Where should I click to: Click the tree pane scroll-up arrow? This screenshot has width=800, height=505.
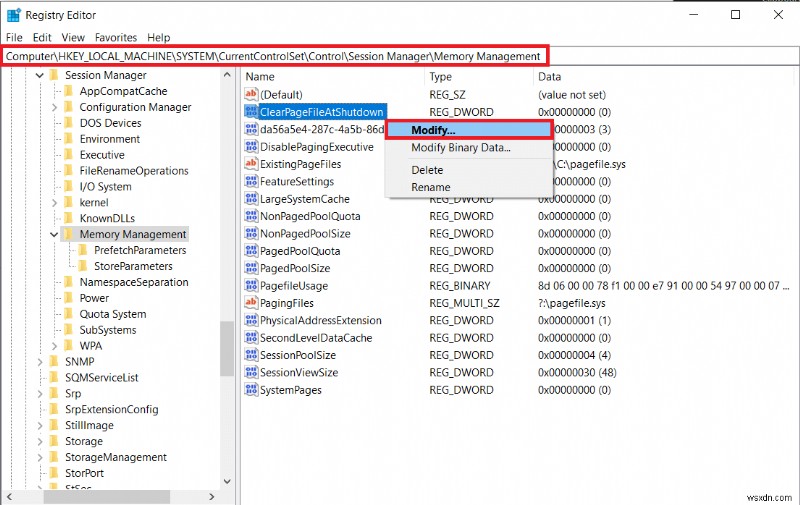click(227, 75)
